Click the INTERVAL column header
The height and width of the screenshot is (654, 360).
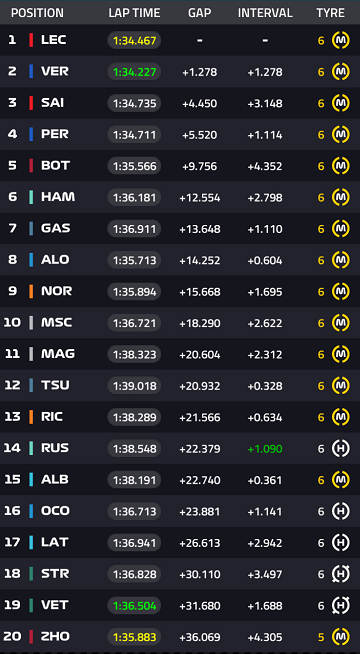[x=265, y=13]
